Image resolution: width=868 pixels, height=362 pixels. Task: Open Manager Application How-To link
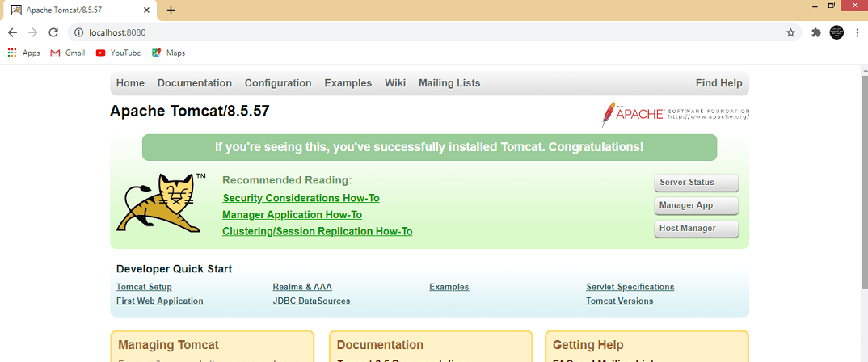tap(293, 215)
